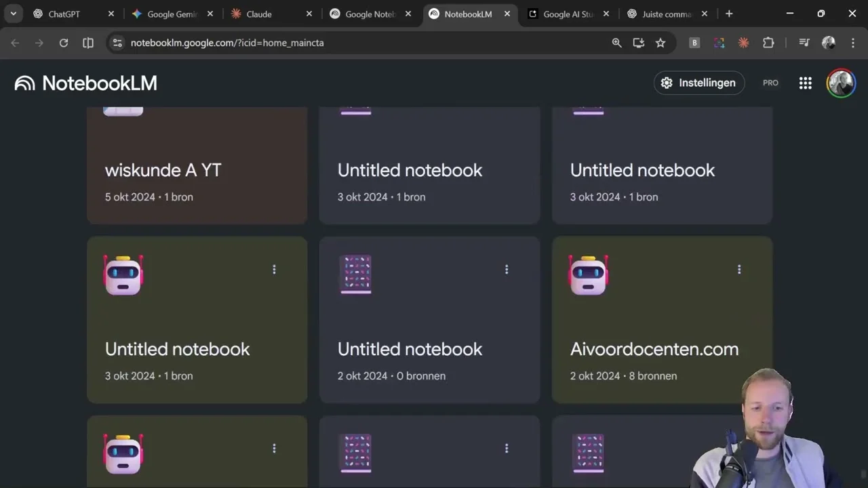Open the browser extensions puzzle icon
Viewport: 868px width, 488px height.
pos(768,43)
